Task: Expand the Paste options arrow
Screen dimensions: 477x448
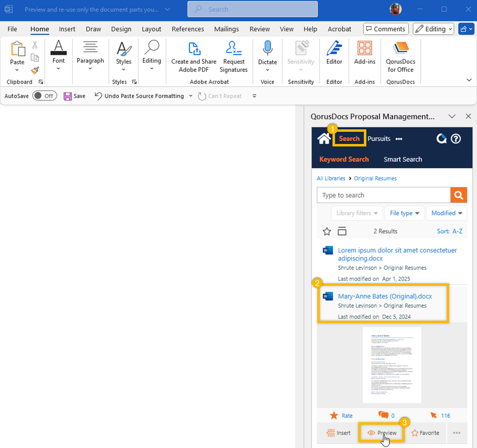Action: coord(17,70)
